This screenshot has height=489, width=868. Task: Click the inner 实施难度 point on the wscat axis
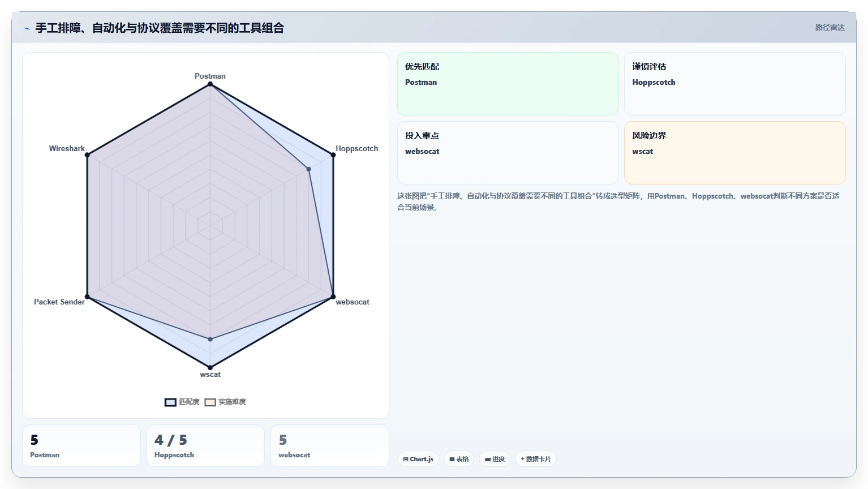(210, 339)
